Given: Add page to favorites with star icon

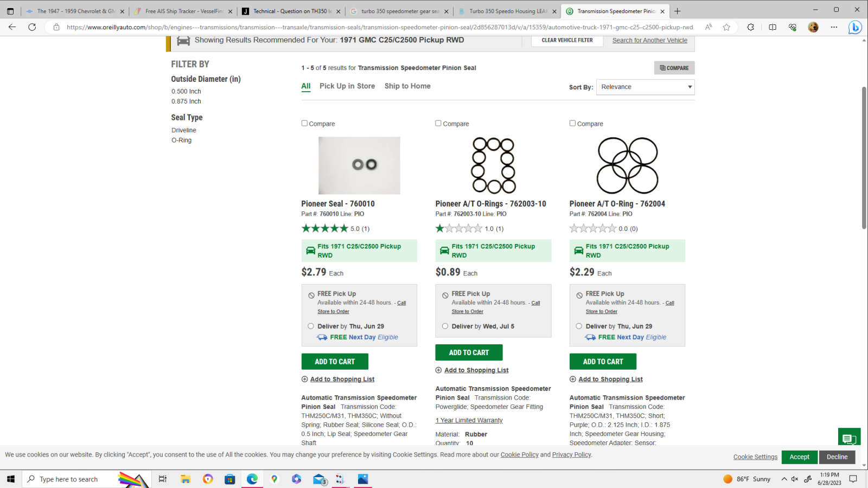Looking at the screenshot, I should (726, 27).
